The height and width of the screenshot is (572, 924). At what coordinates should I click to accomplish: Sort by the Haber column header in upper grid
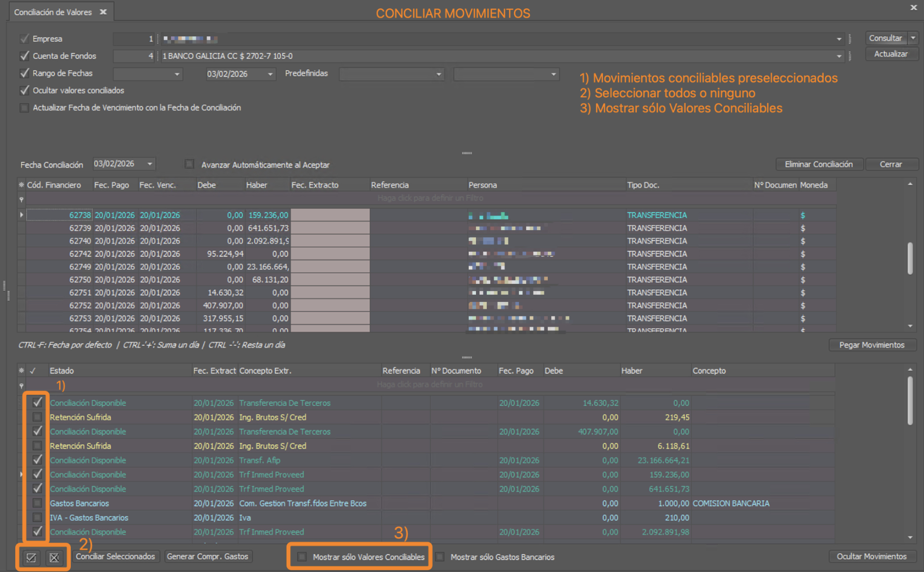(257, 185)
